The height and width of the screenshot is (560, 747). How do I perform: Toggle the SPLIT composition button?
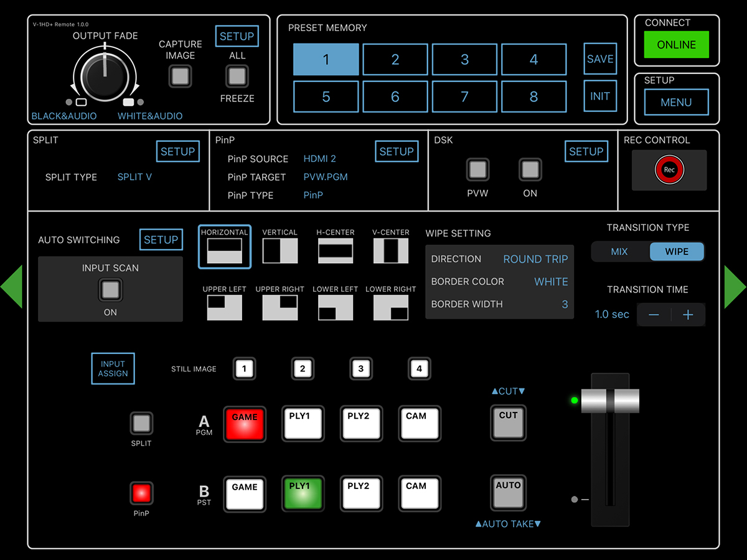(x=141, y=424)
